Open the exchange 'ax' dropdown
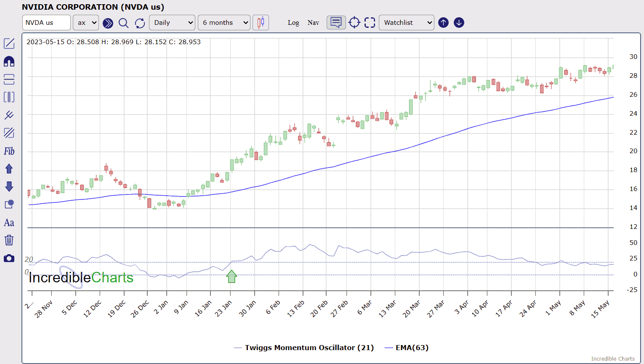This screenshot has height=364, width=644. [86, 23]
